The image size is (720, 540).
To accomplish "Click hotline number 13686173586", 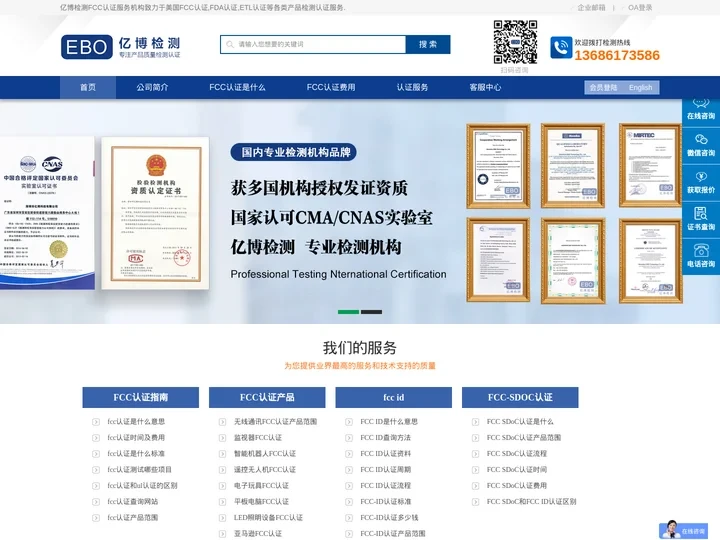I will coord(617,56).
